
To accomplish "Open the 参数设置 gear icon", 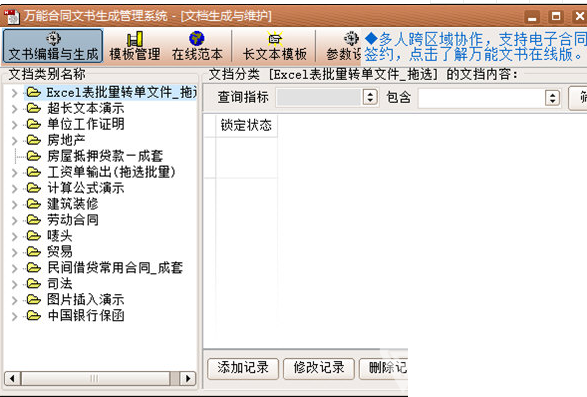I will 352,39.
